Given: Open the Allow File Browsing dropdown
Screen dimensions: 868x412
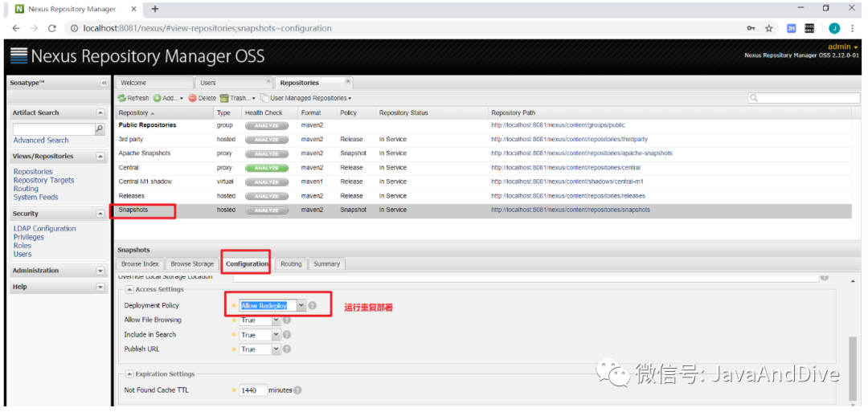Looking at the screenshot, I should [x=276, y=320].
